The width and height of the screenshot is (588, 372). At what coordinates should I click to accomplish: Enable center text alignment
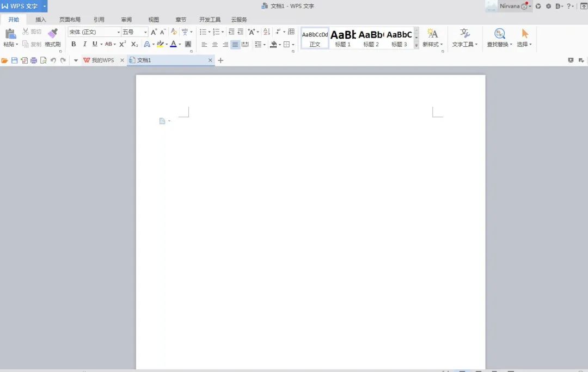pos(215,45)
